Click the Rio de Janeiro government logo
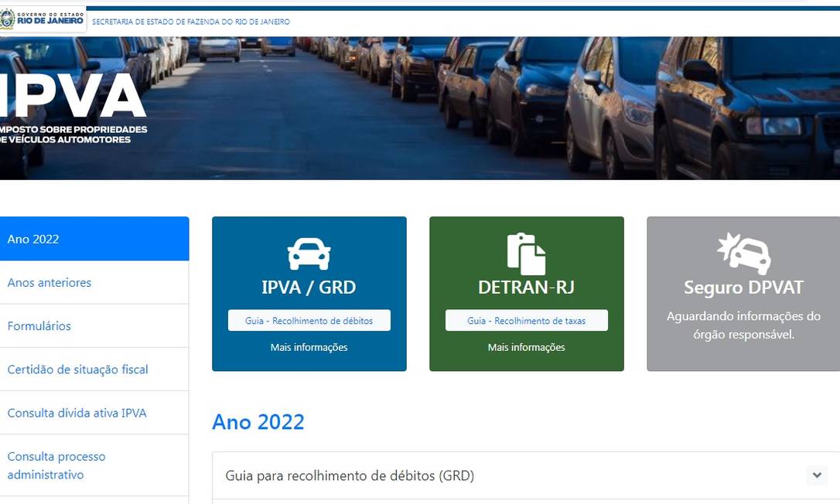 tap(43, 19)
